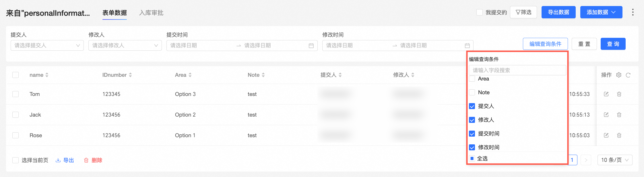
Task: Expand 添加数据 dropdown button
Action: 601,12
